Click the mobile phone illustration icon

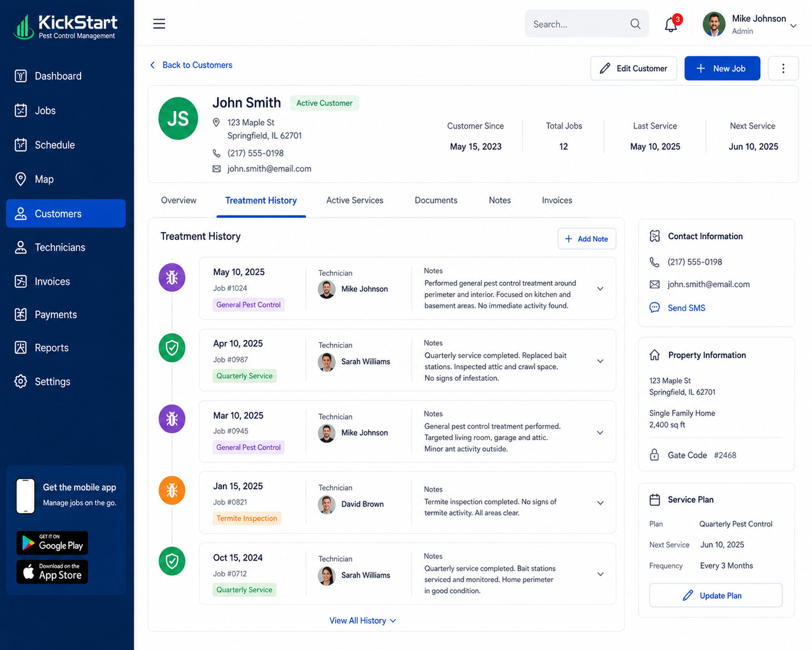tap(25, 496)
